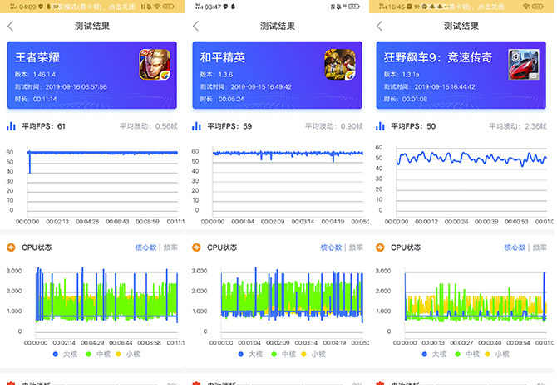Go back from the 和平精英 test result screen
557x392 pixels.
[195, 26]
